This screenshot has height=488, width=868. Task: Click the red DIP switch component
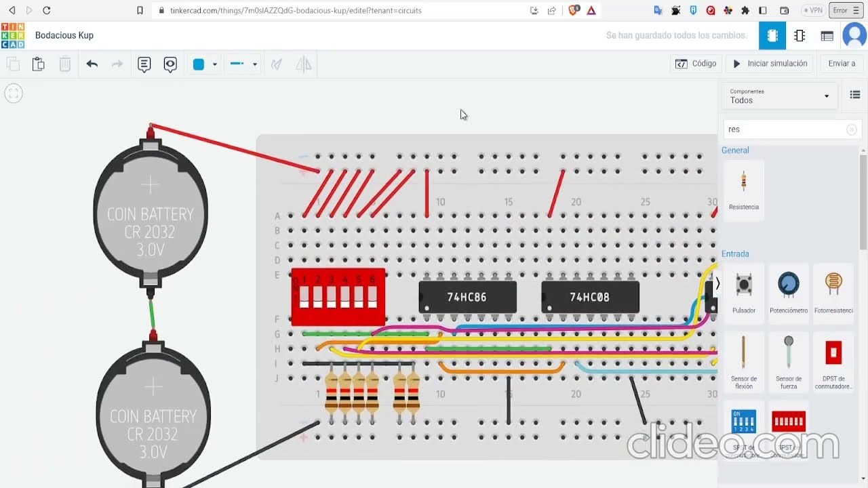338,297
